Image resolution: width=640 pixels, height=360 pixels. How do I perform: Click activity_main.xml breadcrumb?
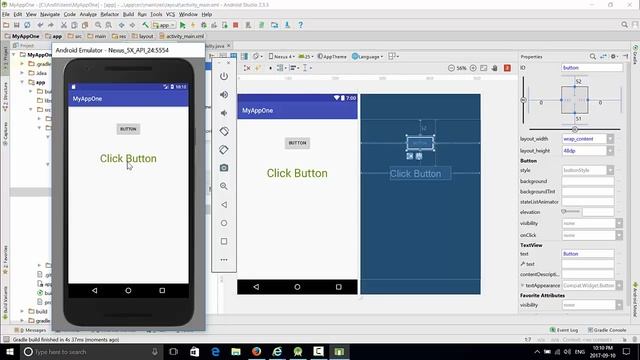(182, 36)
